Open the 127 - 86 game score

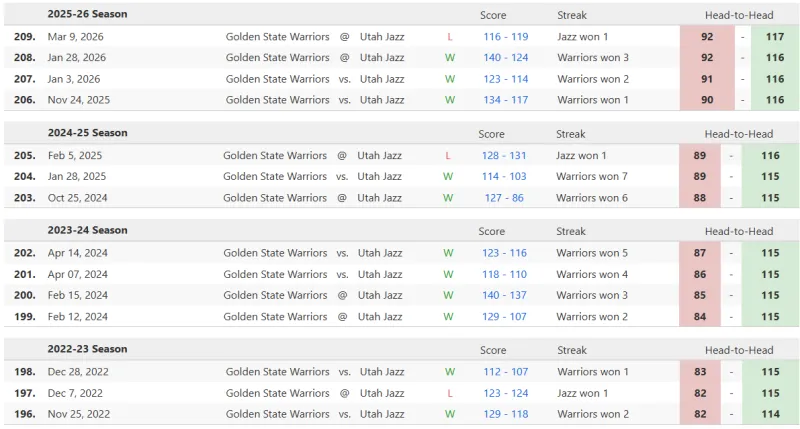click(x=504, y=198)
